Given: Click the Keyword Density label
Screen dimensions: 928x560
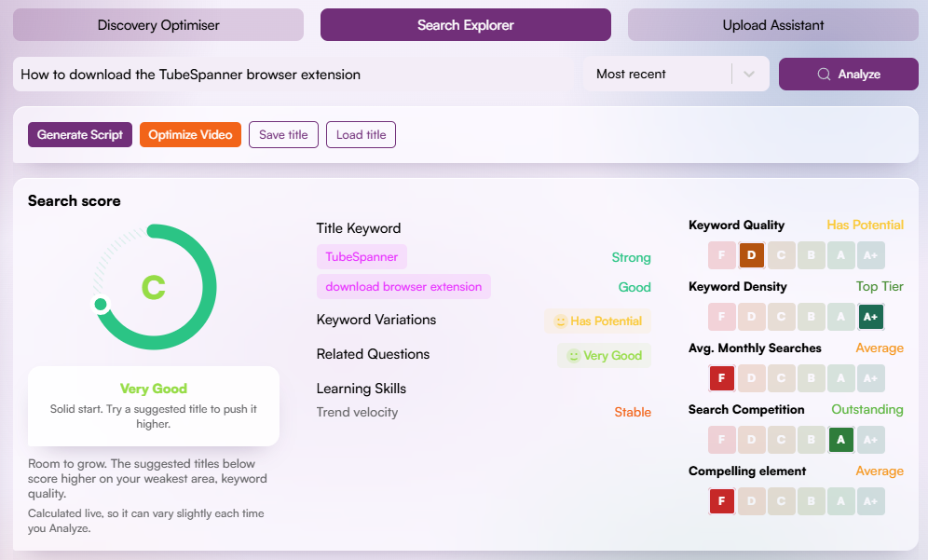Looking at the screenshot, I should 737,286.
